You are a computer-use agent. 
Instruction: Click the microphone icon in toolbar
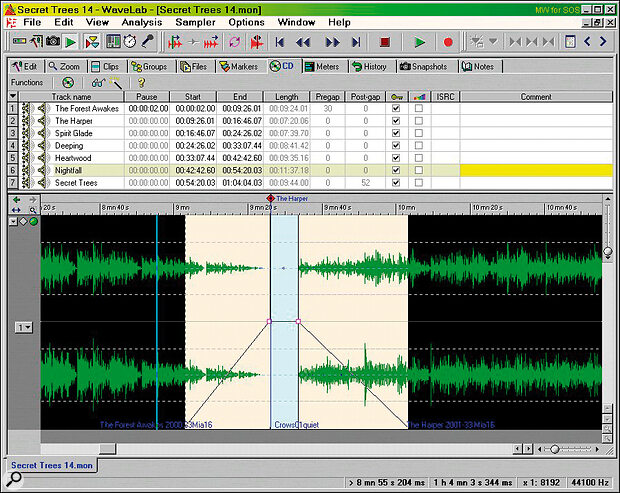pos(146,43)
